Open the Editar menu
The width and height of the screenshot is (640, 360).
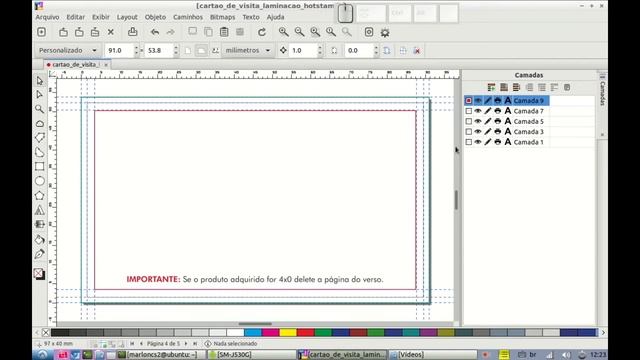[x=76, y=17]
